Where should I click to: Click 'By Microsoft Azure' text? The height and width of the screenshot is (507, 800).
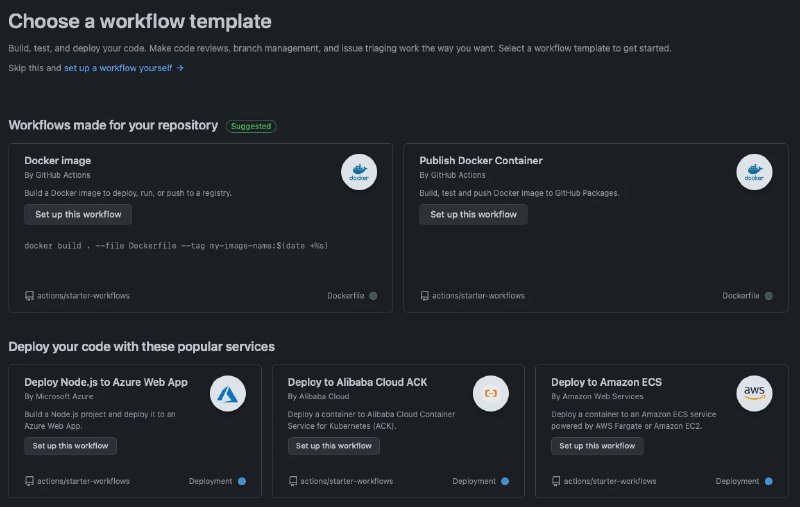[x=59, y=396]
